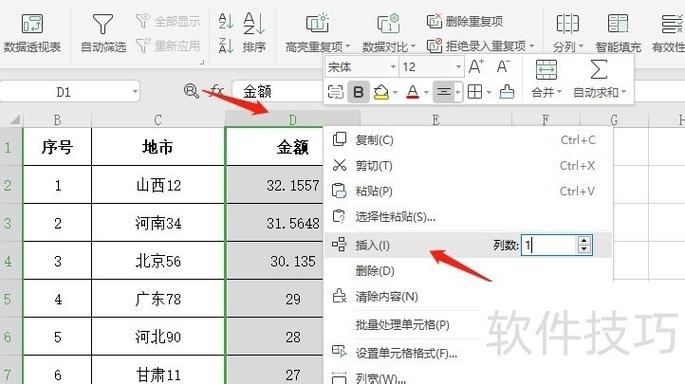Viewport: 685px width, 384px height.
Task: Click the formula bar showing 金额
Action: pyautogui.click(x=278, y=92)
